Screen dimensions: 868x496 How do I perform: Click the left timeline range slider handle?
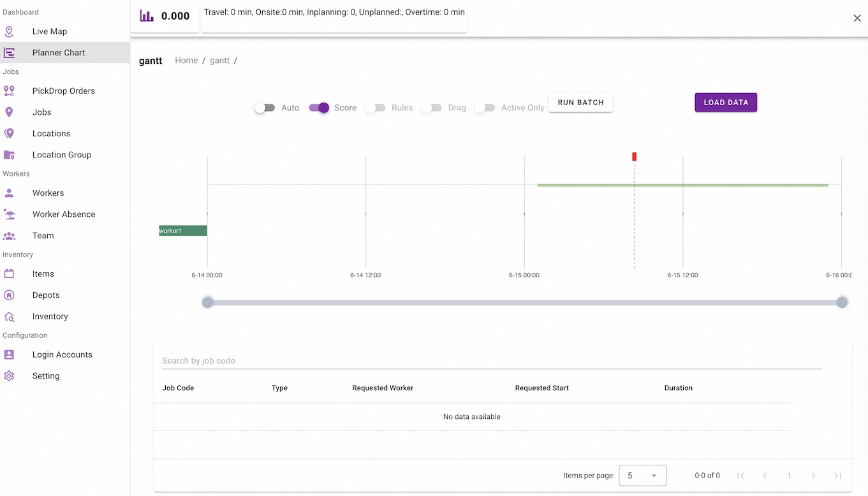[x=207, y=302]
